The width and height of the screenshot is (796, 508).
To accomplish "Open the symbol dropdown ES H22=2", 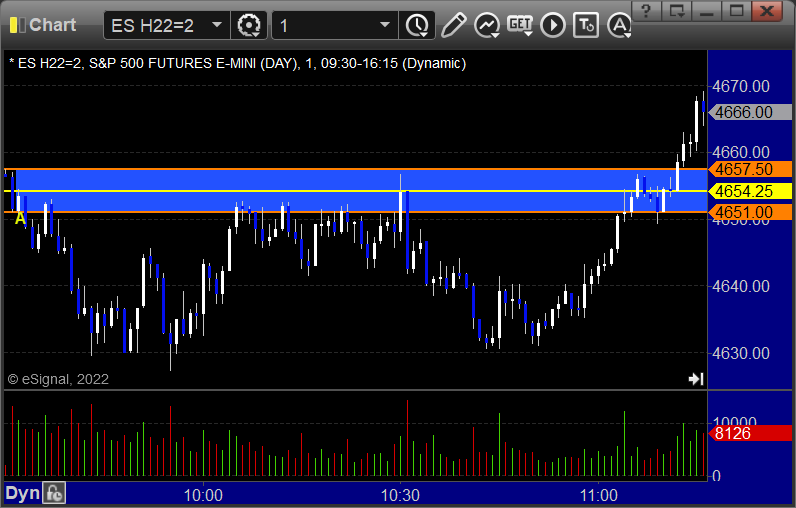I will click(x=217, y=25).
